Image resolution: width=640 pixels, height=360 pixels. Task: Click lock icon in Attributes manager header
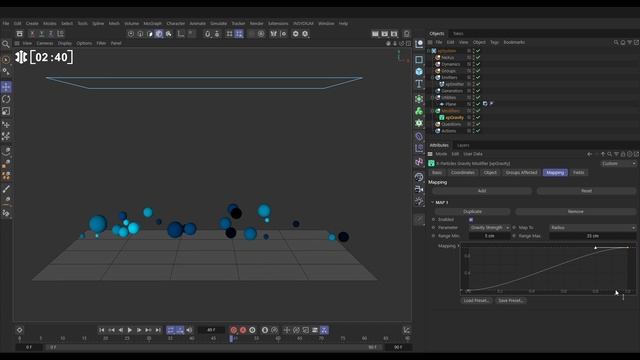point(623,154)
